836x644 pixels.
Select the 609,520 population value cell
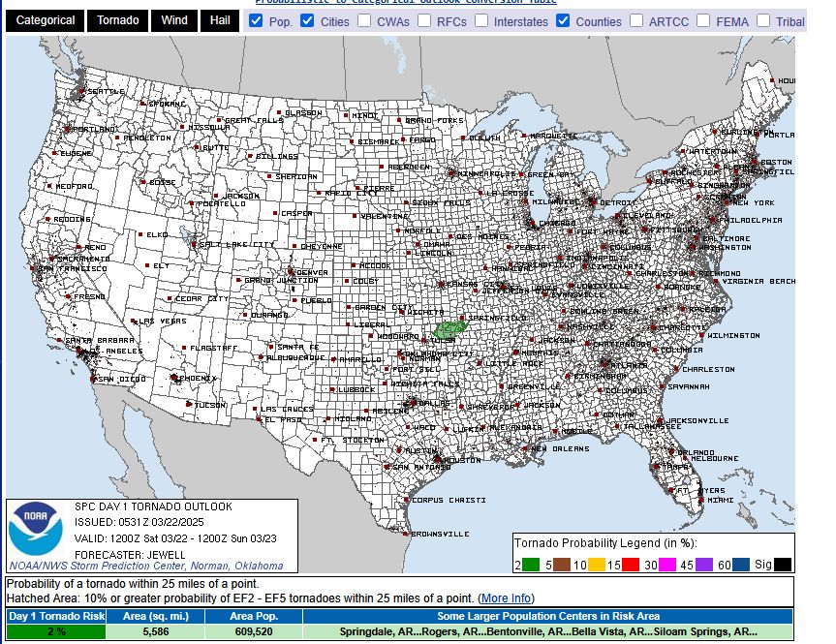point(254,631)
